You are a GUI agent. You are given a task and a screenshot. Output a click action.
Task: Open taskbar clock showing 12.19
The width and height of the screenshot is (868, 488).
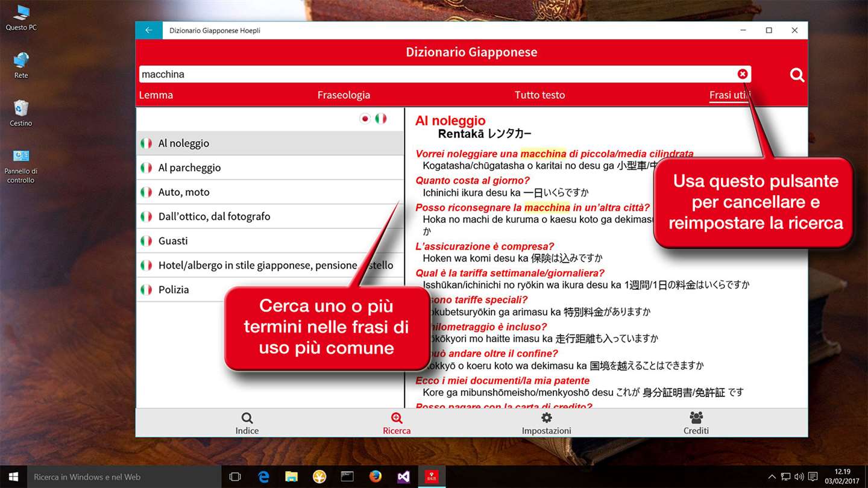843,477
